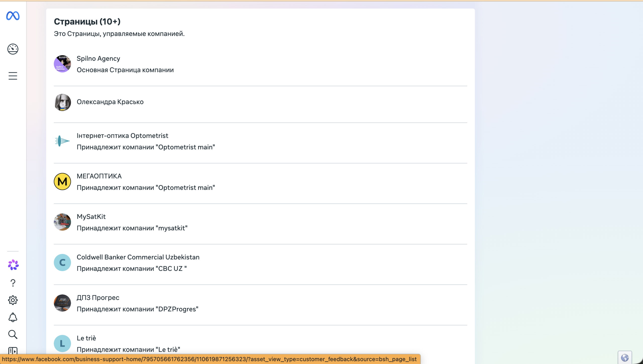Click the 'Принадлежит компании "Le triè"' subtitle

pyautogui.click(x=128, y=349)
